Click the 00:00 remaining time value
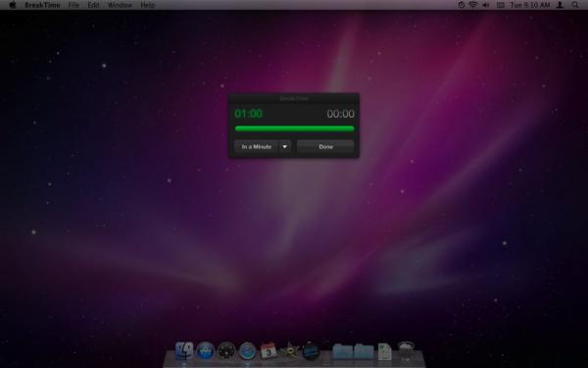The height and width of the screenshot is (368, 588). tap(340, 114)
